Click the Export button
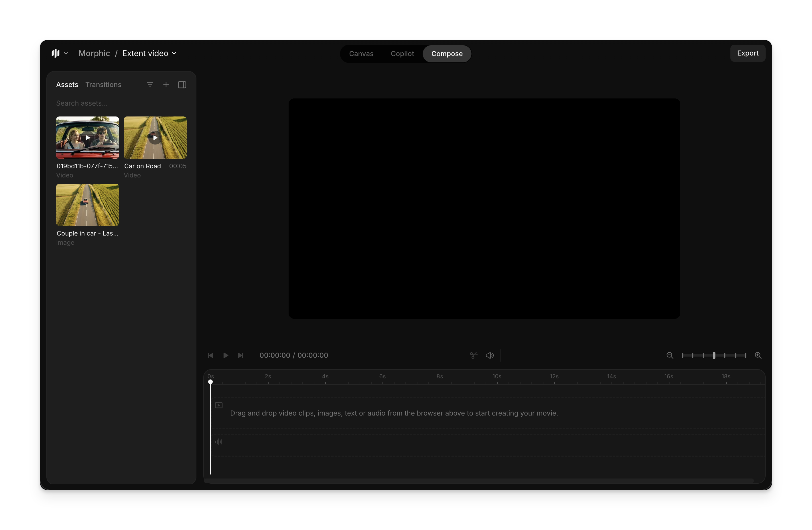812x530 pixels. 748,53
